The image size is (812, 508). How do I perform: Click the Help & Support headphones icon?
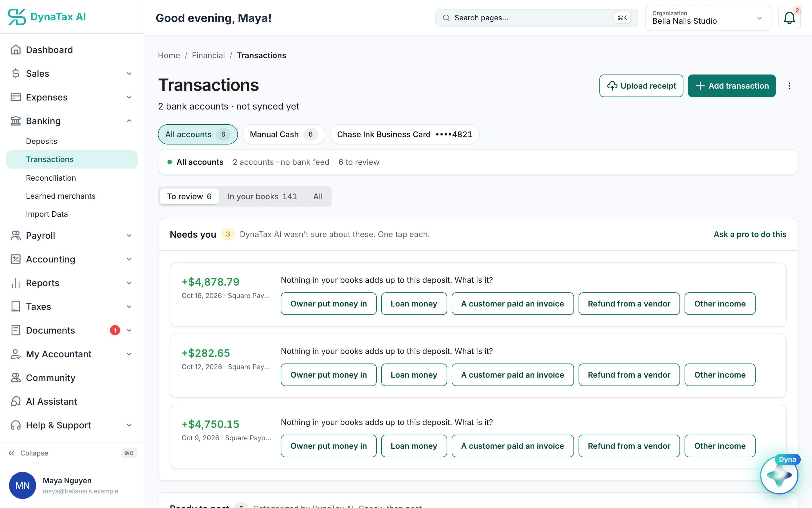16,425
